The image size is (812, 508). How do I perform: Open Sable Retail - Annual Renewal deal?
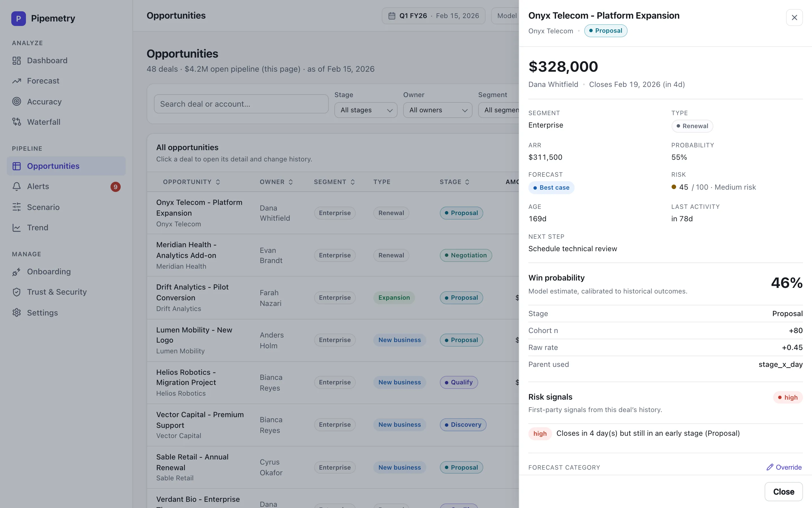click(x=333, y=467)
